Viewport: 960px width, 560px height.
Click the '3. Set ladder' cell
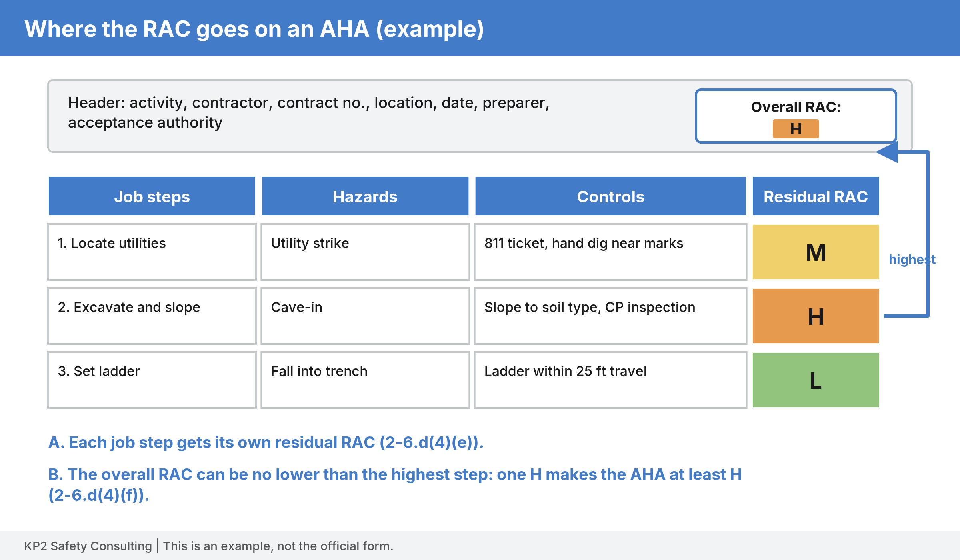tap(152, 380)
